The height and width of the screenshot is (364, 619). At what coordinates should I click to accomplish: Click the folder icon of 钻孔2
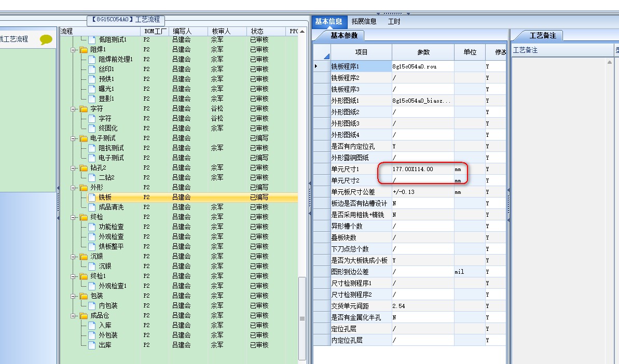[x=84, y=168]
